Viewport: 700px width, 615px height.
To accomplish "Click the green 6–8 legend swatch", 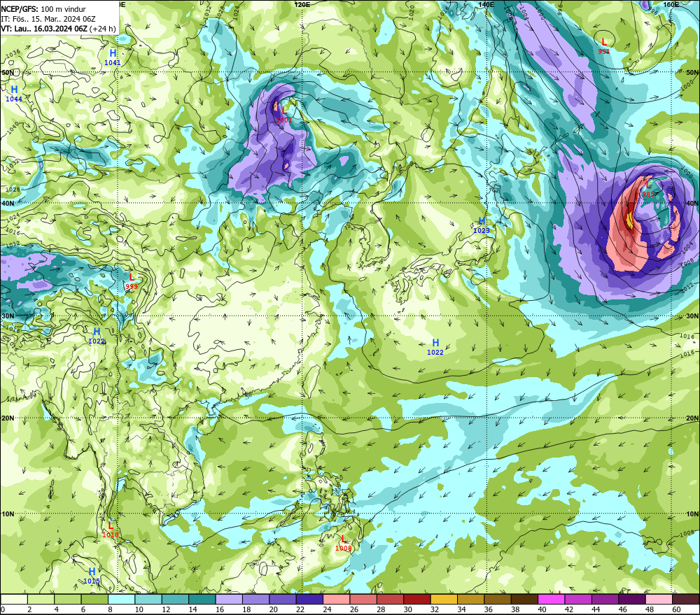I will click(x=94, y=599).
